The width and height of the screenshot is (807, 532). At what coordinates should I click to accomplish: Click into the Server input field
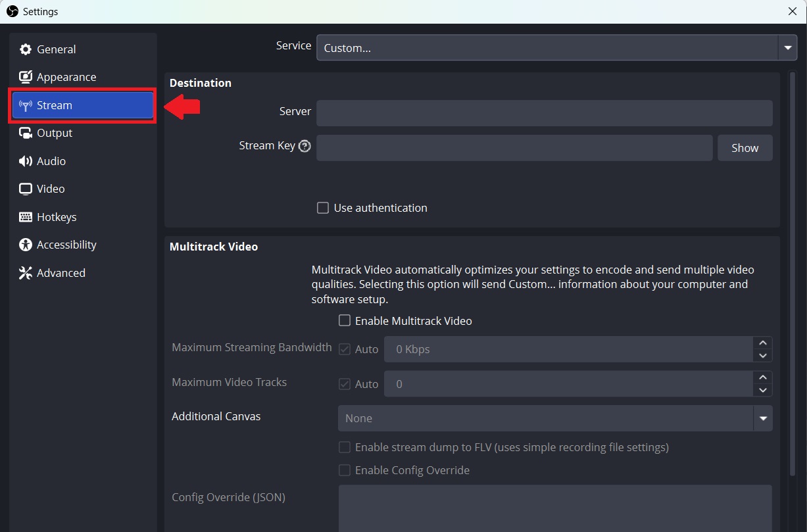545,113
